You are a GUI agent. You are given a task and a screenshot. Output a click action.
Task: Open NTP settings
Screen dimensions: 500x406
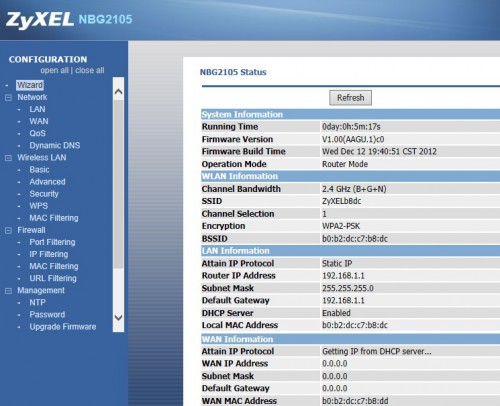point(38,302)
